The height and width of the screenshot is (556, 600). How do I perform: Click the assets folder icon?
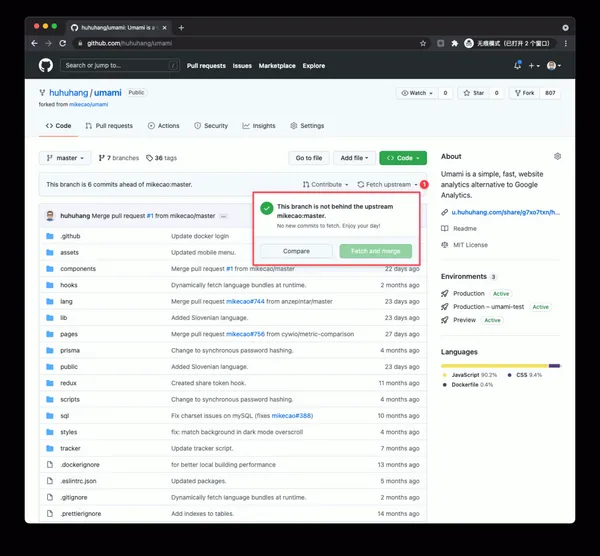50,253
